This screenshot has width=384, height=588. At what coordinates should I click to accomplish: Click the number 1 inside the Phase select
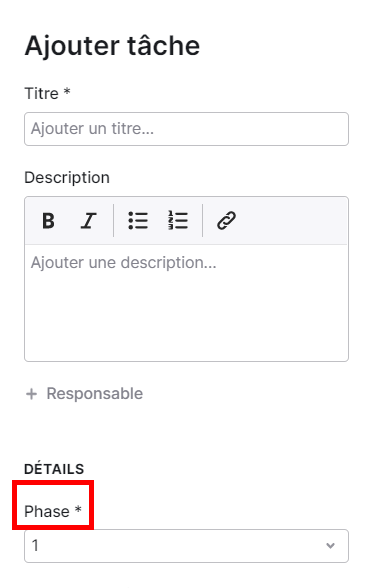click(x=35, y=546)
